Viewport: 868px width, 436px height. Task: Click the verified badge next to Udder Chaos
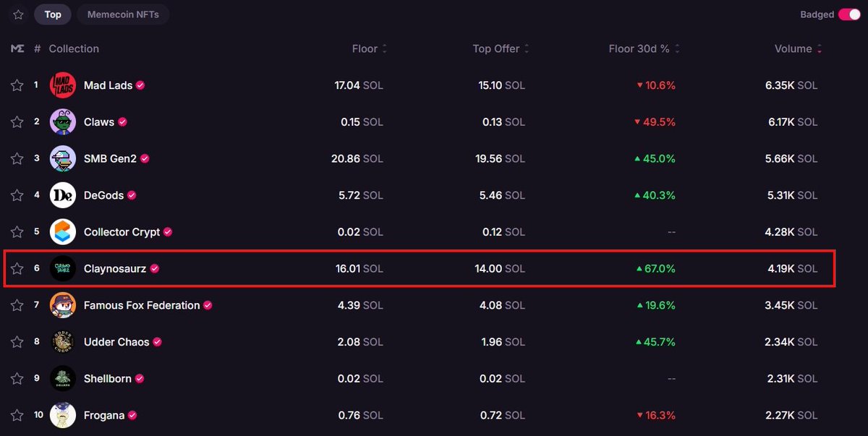pyautogui.click(x=157, y=342)
